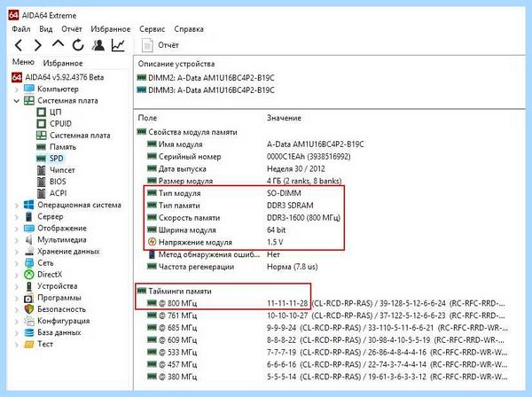Open the graph chart toolbar icon
Viewport: 532px width, 397px height.
pyautogui.click(x=118, y=45)
